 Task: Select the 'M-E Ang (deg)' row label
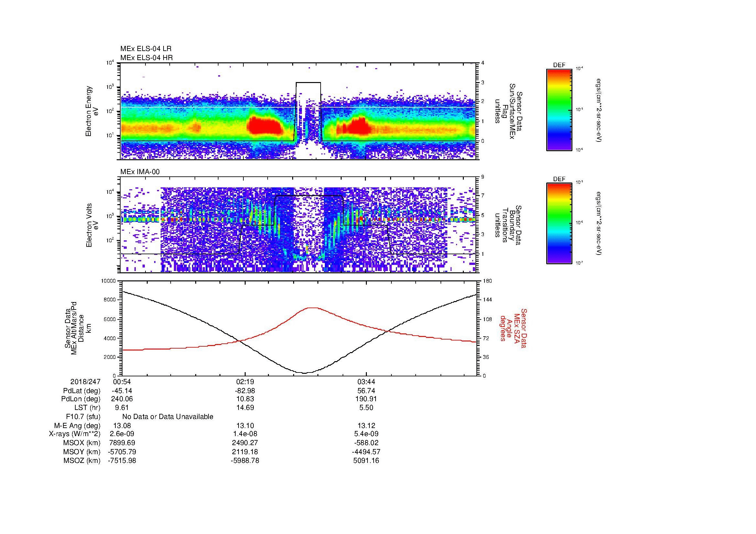coord(77,426)
